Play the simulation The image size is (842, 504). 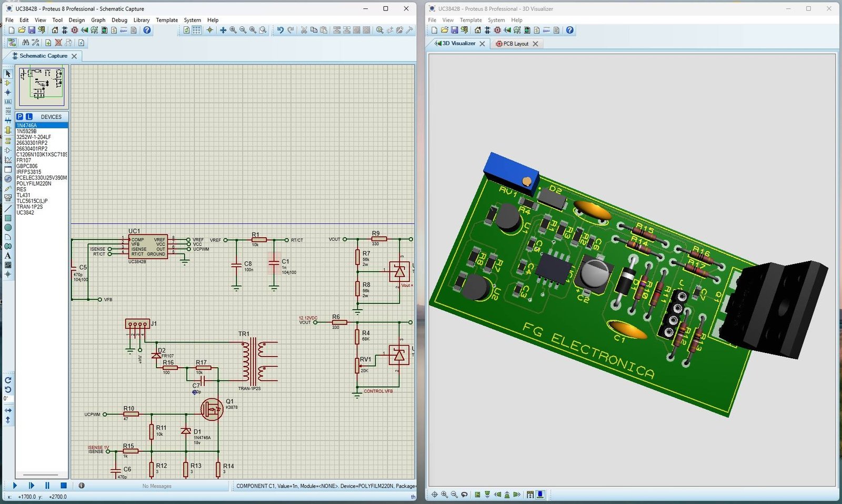[x=15, y=486]
